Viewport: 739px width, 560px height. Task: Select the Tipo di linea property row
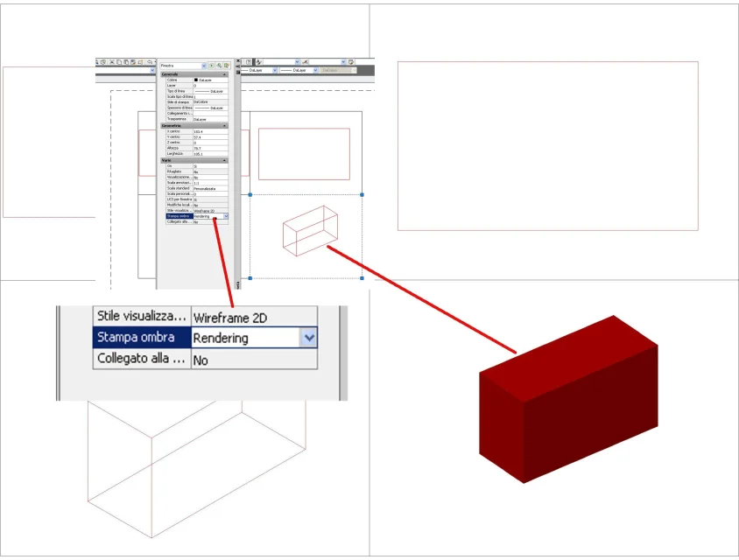pos(197,91)
